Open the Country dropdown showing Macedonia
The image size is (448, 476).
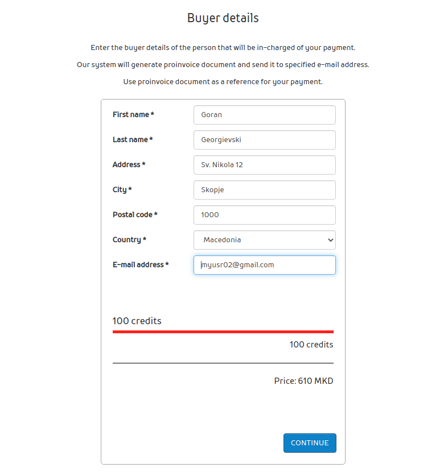point(264,240)
